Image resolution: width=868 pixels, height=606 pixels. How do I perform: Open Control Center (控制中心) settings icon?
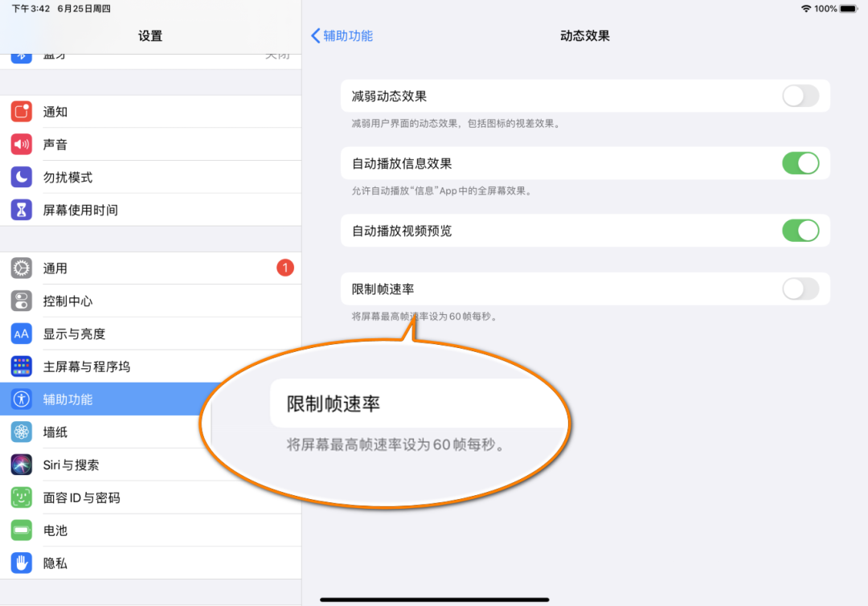22,301
